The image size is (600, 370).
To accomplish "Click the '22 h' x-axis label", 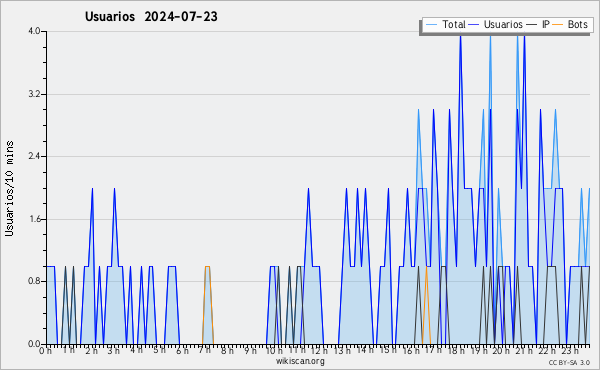I will click(x=547, y=351).
